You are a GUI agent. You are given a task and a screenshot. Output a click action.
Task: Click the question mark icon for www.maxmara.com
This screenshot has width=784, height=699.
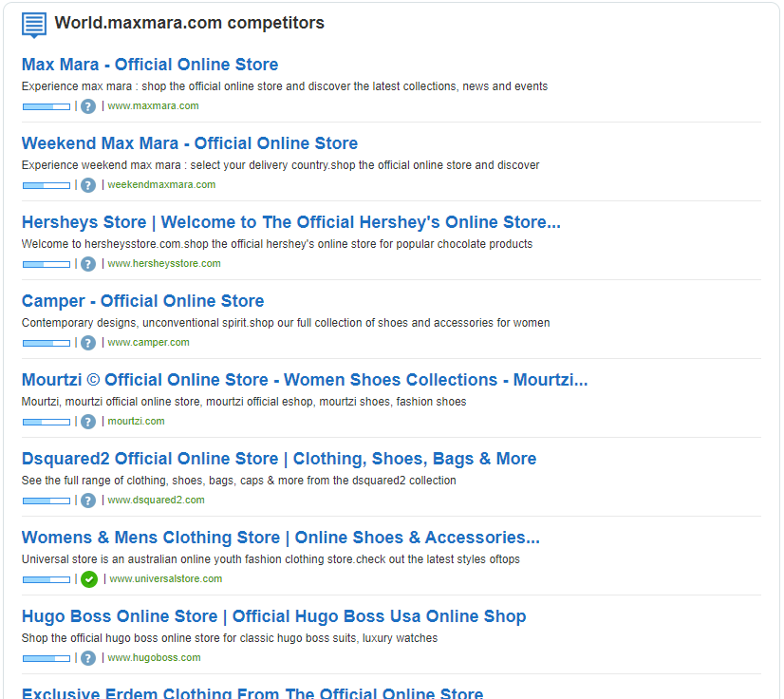pyautogui.click(x=88, y=106)
